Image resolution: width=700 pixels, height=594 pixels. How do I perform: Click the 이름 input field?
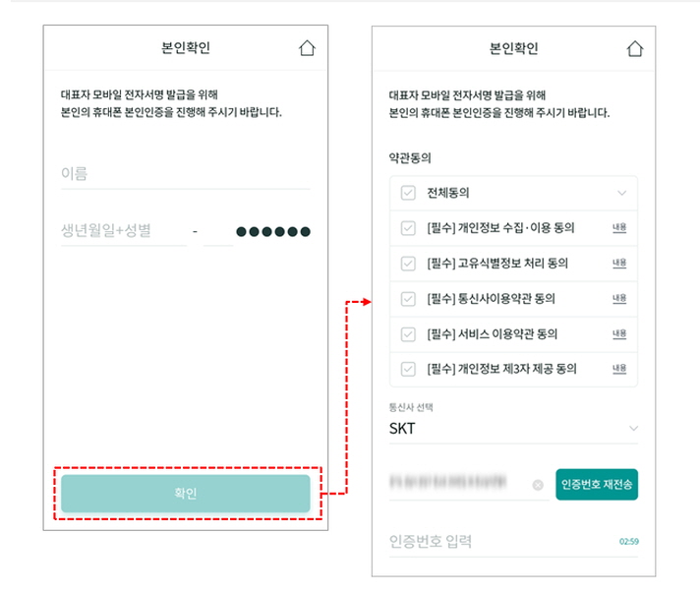click(x=185, y=174)
